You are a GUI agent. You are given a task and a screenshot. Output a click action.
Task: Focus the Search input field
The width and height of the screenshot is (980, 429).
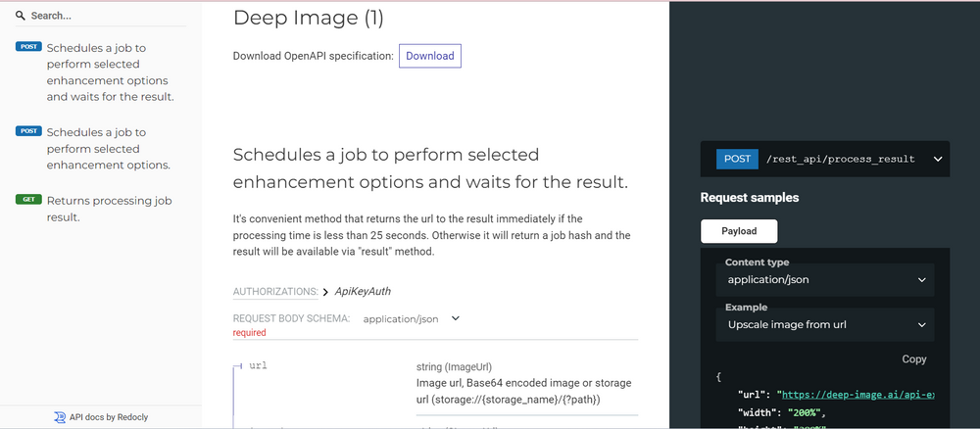click(x=108, y=16)
